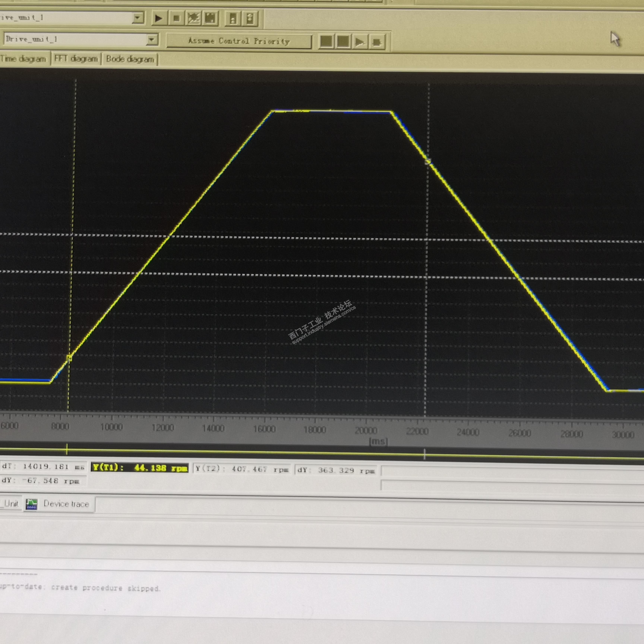This screenshot has height=644, width=644.
Task: Click the T1 cursor marker on yellow slider bar
Action: [x=67, y=449]
